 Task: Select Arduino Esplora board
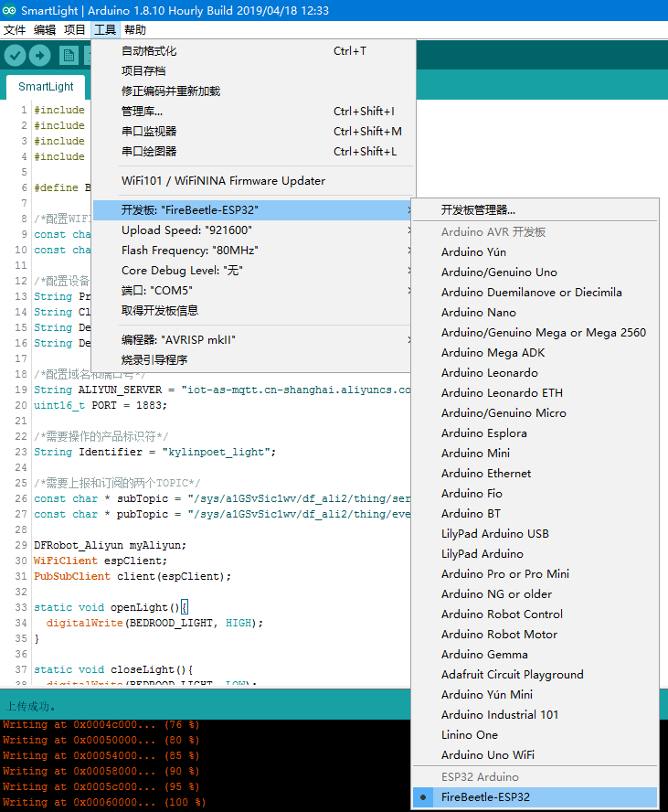click(535, 433)
